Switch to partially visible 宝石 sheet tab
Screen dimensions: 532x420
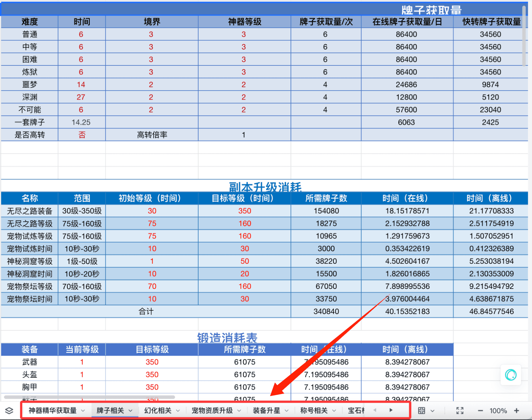(356, 411)
